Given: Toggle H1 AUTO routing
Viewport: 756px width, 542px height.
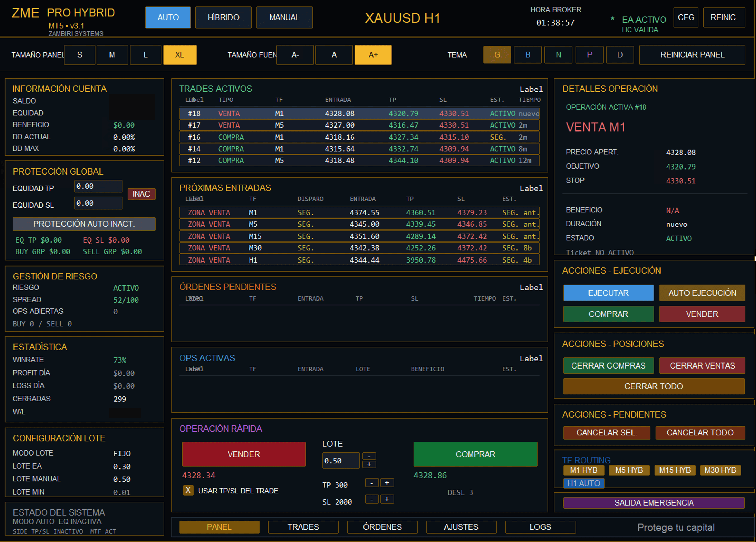Looking at the screenshot, I should coord(584,483).
